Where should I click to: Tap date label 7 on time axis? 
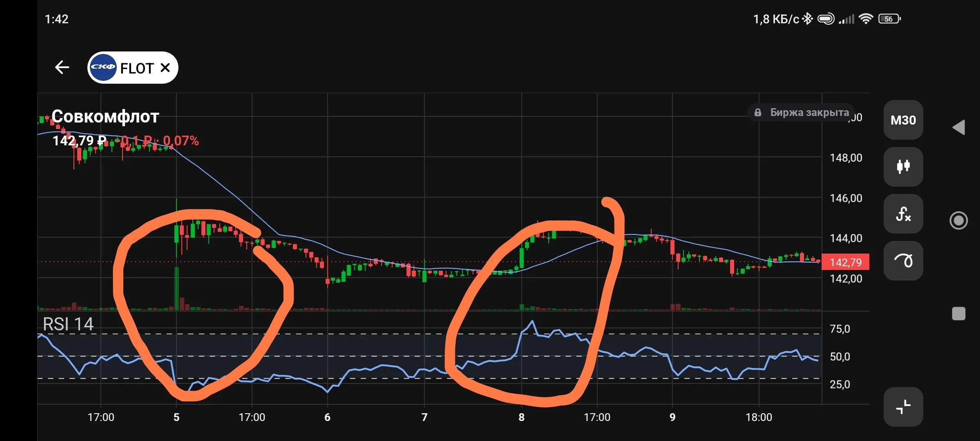pos(424,417)
